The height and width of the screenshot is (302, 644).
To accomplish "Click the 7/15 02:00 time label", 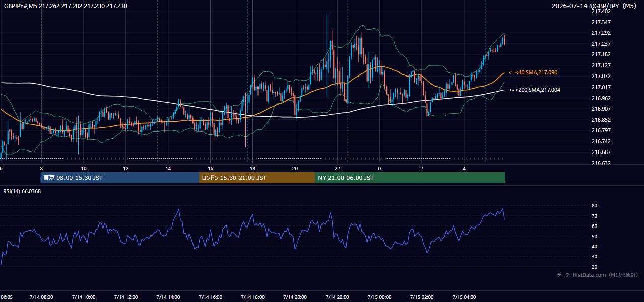I will coord(422,297).
